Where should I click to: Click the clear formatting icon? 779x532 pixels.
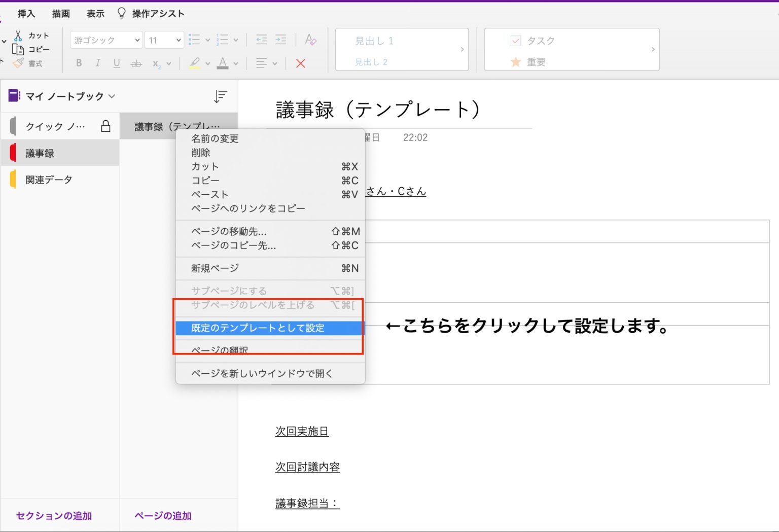[310, 40]
